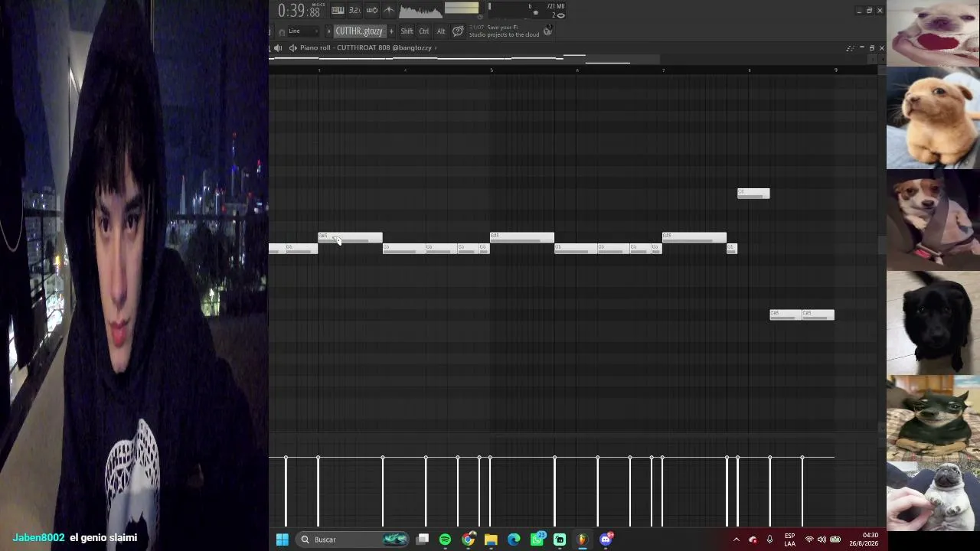Click the piano roll vertical scrollbar

click(881, 245)
